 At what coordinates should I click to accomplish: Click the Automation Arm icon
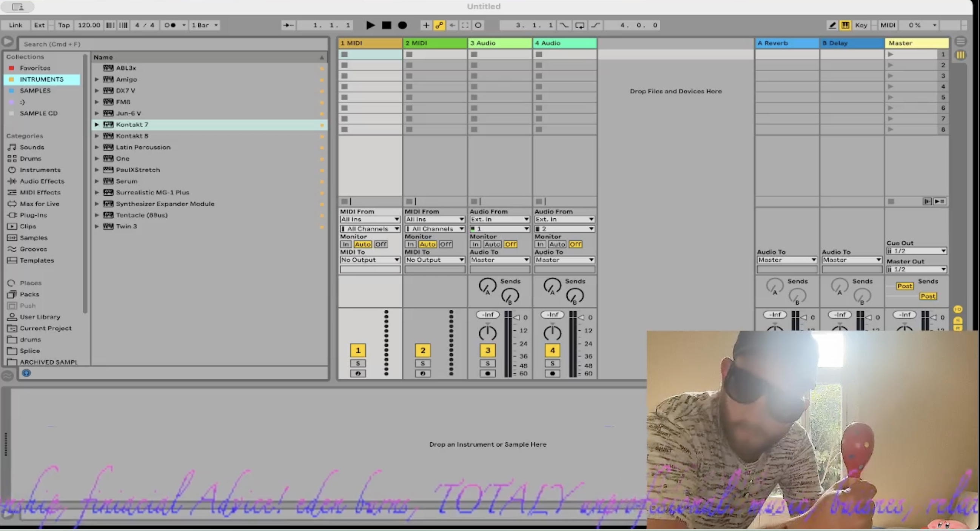pyautogui.click(x=439, y=25)
